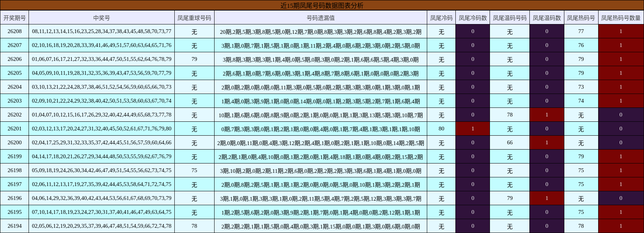The width and height of the screenshot is (644, 233).
Task: Select omission values starting 1期,2期,5期,6期 in row 26195
Action: [x=320, y=213]
